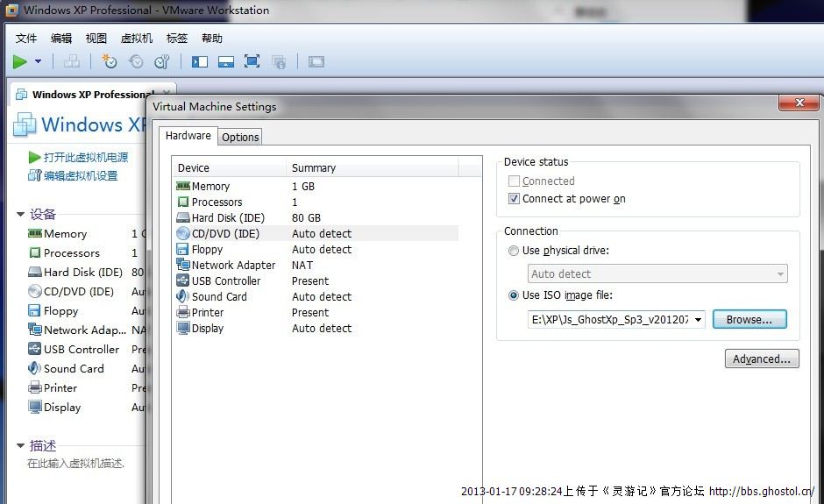
Task: Select the Network Adapter device row
Action: [232, 265]
